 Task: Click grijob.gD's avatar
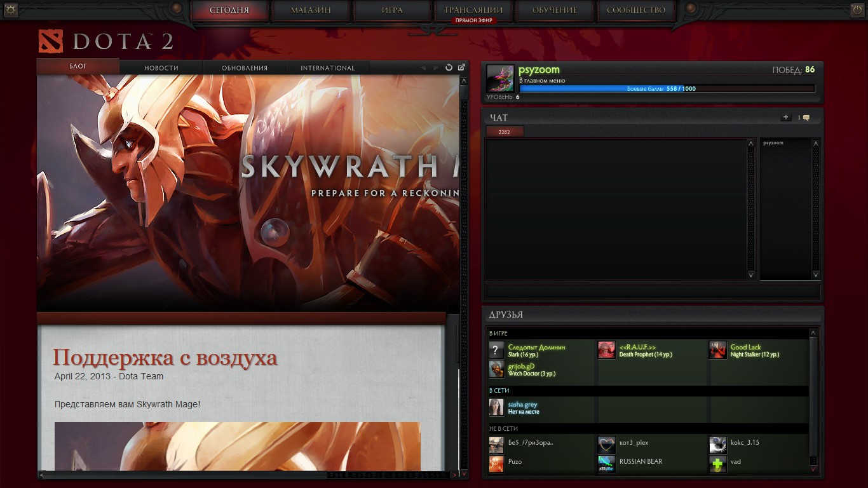click(x=497, y=369)
